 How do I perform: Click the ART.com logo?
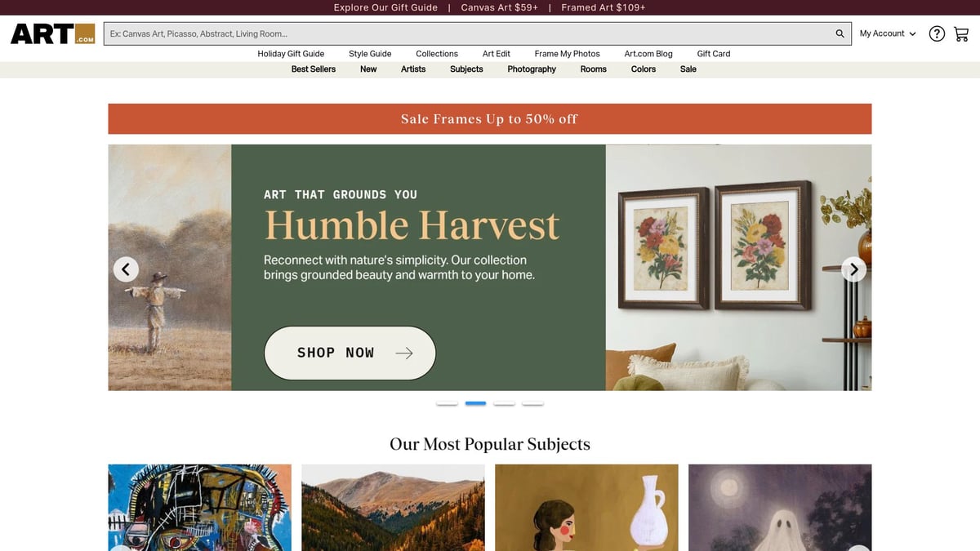(x=53, y=33)
